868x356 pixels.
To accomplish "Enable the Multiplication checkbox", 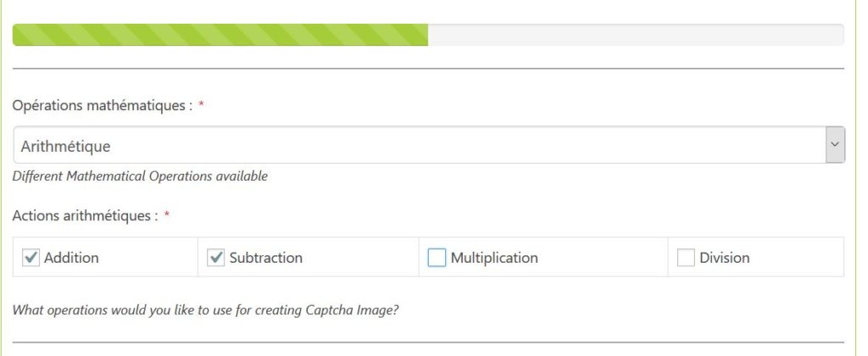I will [437, 258].
